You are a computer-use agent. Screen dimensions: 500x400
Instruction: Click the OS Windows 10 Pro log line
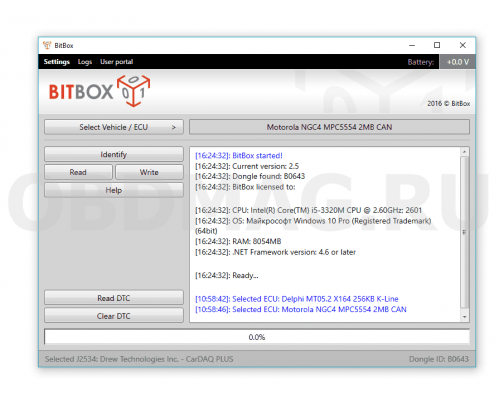(313, 226)
